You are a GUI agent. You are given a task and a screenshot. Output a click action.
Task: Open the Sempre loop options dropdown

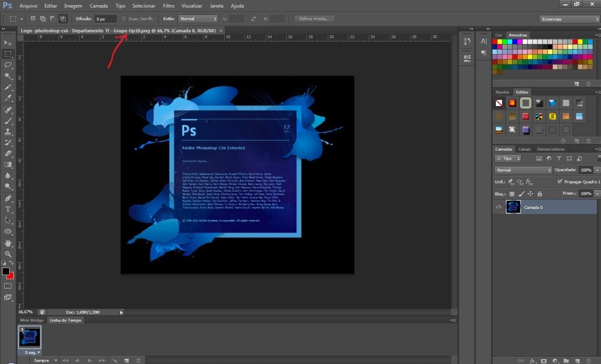click(x=44, y=360)
